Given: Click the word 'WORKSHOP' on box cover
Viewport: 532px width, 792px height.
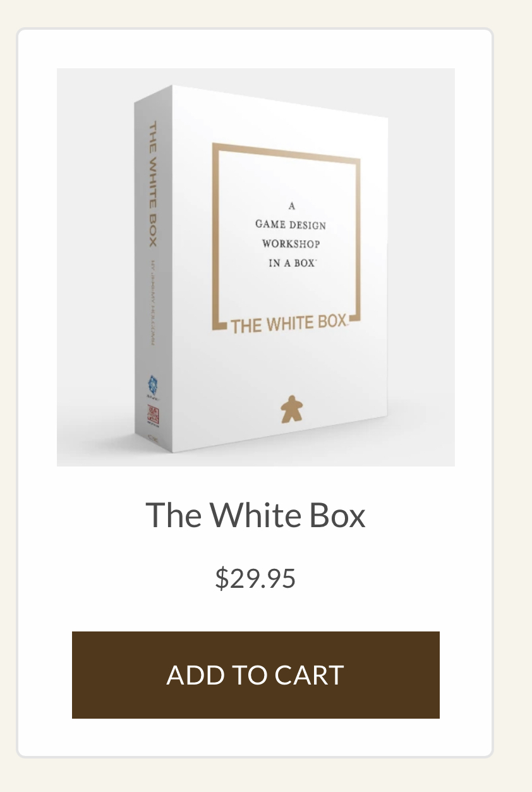Looking at the screenshot, I should pyautogui.click(x=291, y=244).
